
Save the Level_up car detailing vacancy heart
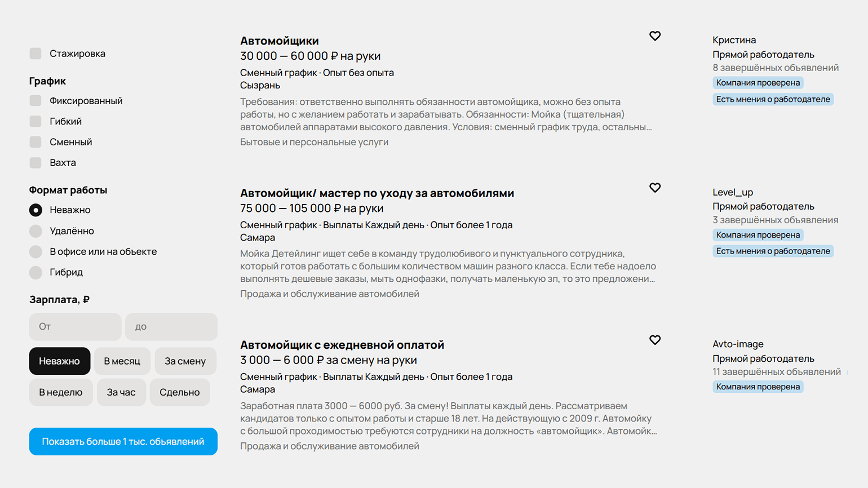pos(654,188)
